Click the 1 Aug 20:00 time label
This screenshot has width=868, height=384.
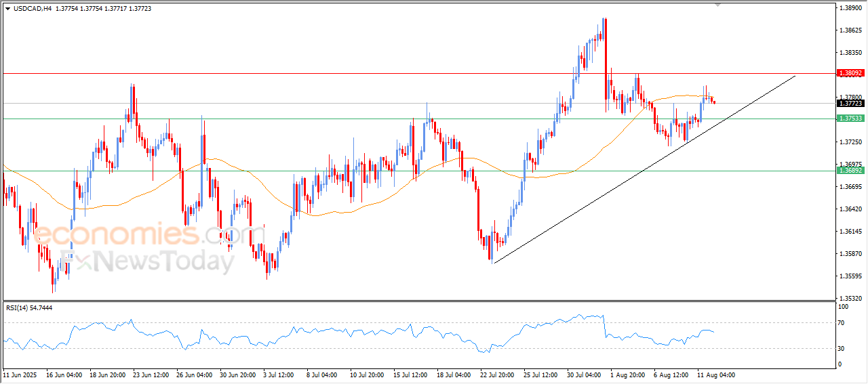[x=627, y=375]
